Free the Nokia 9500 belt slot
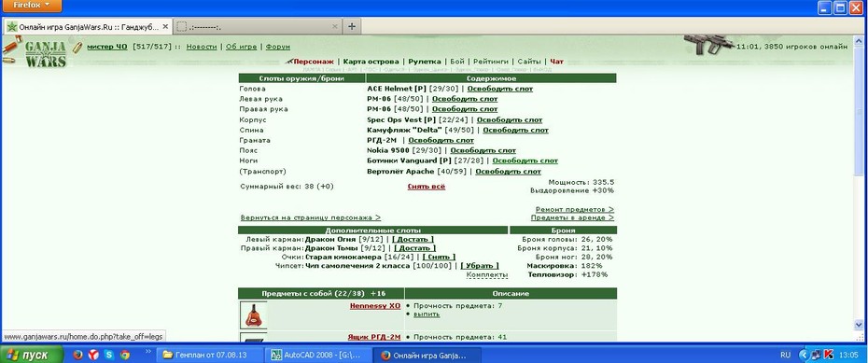The image size is (868, 363). pos(483,150)
